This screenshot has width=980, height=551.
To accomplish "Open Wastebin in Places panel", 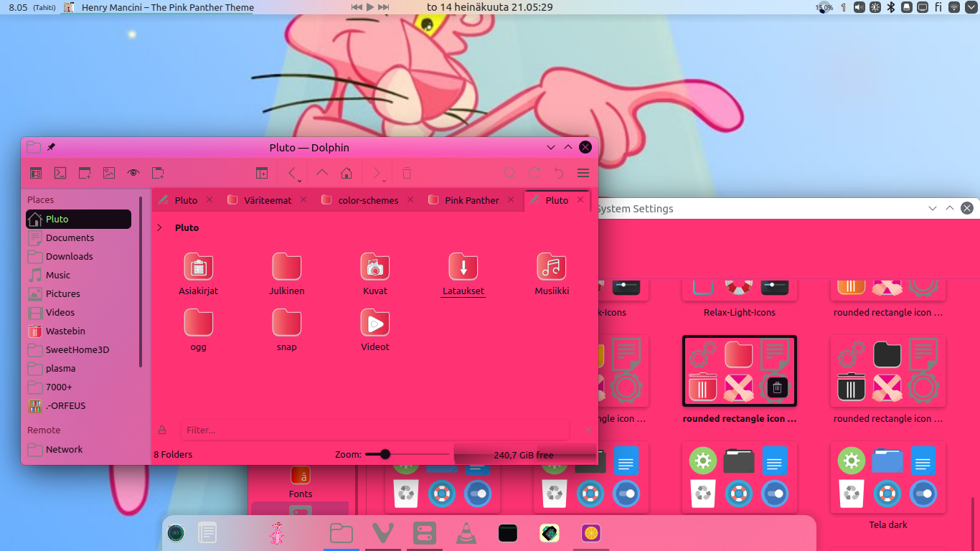I will 78,331.
